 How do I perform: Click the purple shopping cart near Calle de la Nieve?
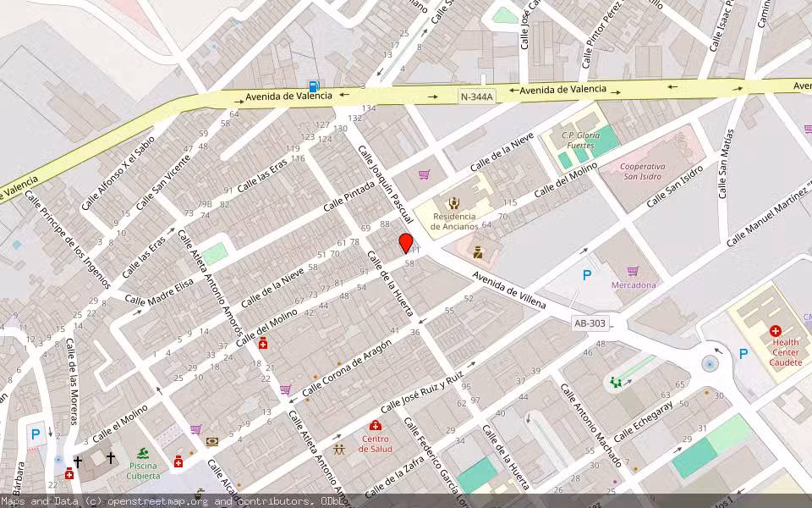[x=423, y=174]
